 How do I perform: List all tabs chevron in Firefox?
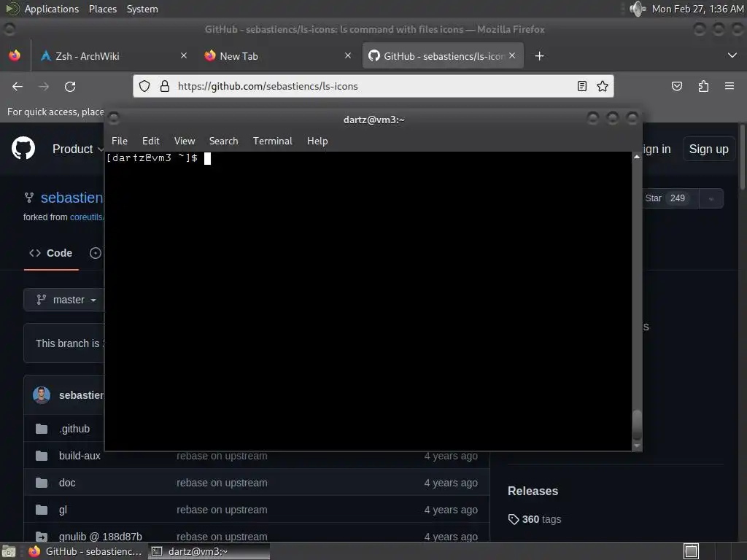pos(732,55)
